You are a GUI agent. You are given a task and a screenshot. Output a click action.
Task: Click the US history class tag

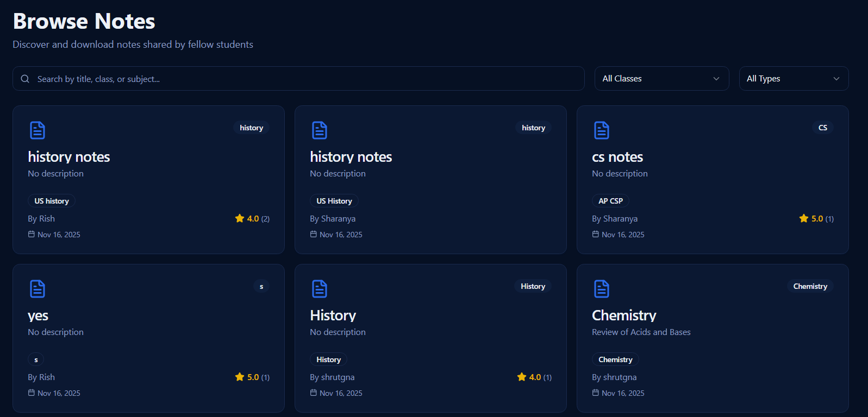point(52,201)
